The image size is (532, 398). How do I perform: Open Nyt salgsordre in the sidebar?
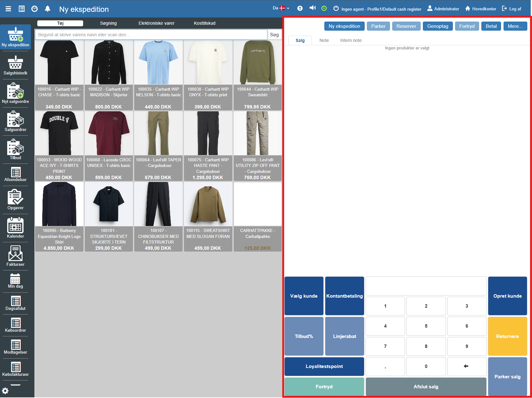coord(16,93)
